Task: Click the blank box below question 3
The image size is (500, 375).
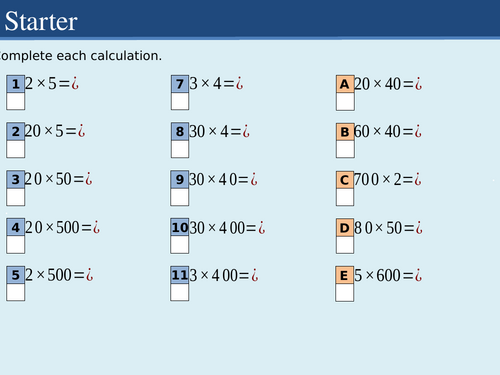Action: pos(16,197)
